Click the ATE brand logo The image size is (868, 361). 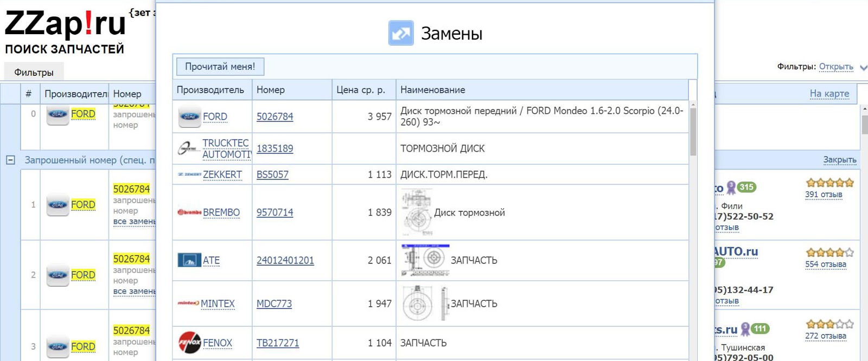pyautogui.click(x=189, y=260)
